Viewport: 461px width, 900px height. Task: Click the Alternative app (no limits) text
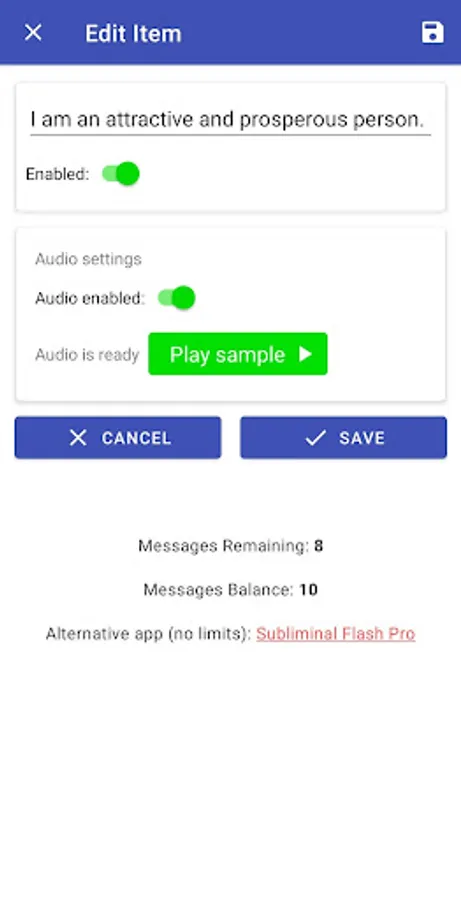pyautogui.click(x=149, y=634)
